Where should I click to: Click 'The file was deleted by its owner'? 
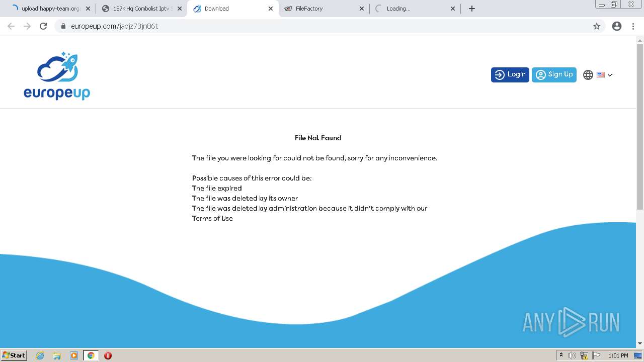pos(245,198)
